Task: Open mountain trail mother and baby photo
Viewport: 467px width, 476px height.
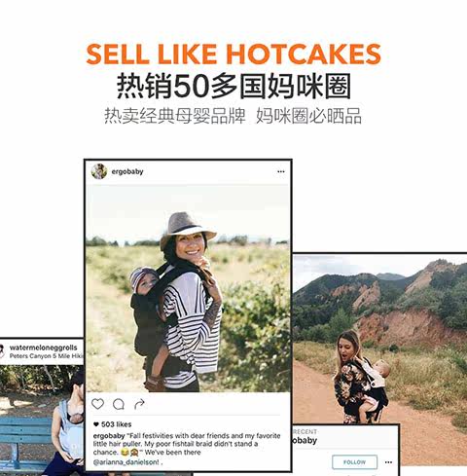Action: (380, 339)
